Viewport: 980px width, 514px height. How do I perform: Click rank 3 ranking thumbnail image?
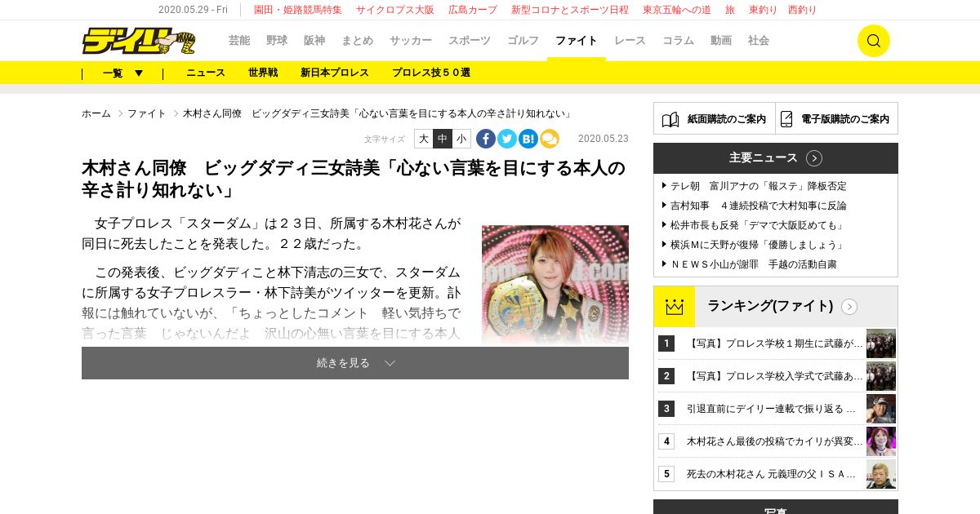(x=881, y=409)
